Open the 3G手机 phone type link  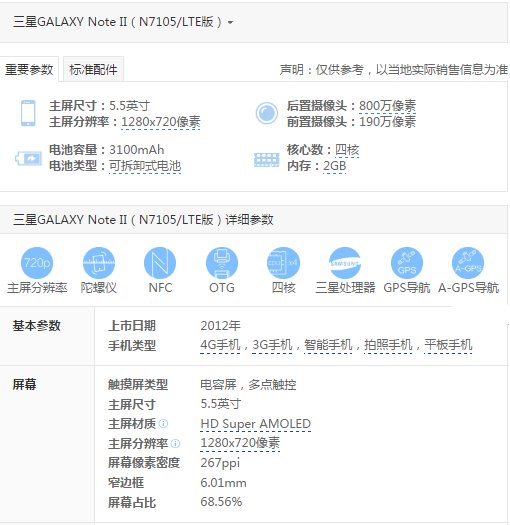click(x=272, y=345)
